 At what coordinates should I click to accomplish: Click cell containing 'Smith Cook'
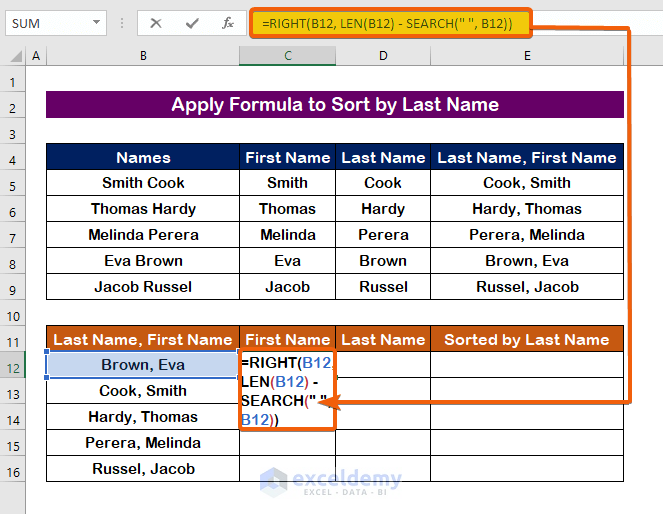coord(143,183)
